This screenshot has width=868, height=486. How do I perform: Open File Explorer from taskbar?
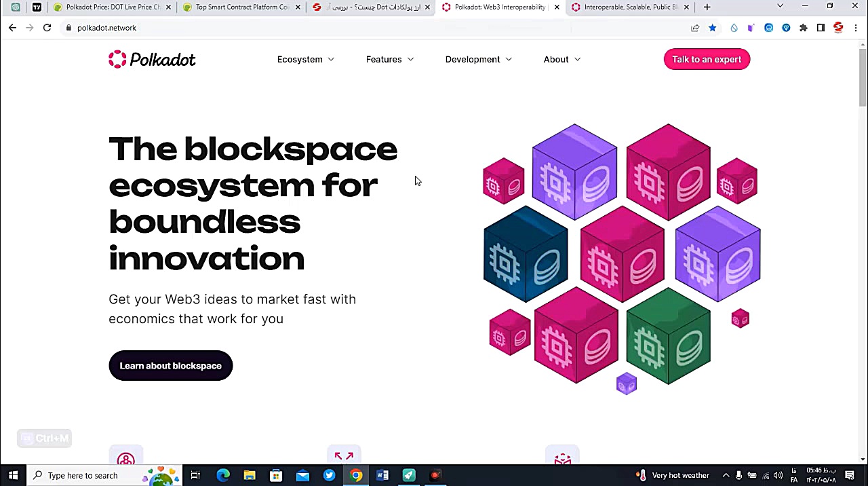click(250, 475)
